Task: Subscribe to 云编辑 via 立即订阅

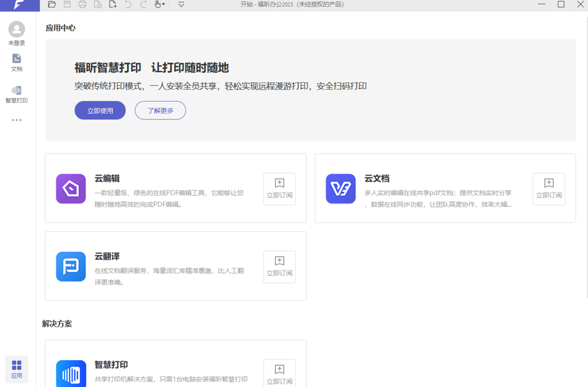Action: (279, 189)
